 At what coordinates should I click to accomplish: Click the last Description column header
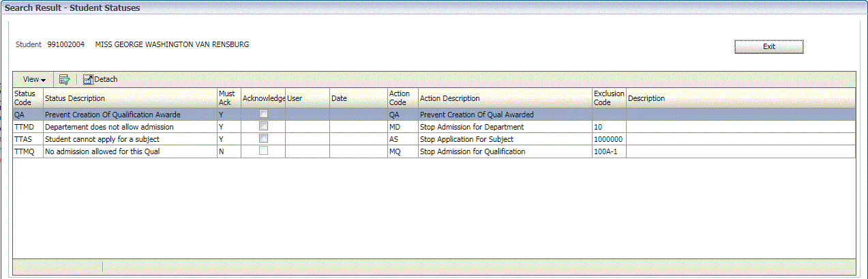coord(740,98)
